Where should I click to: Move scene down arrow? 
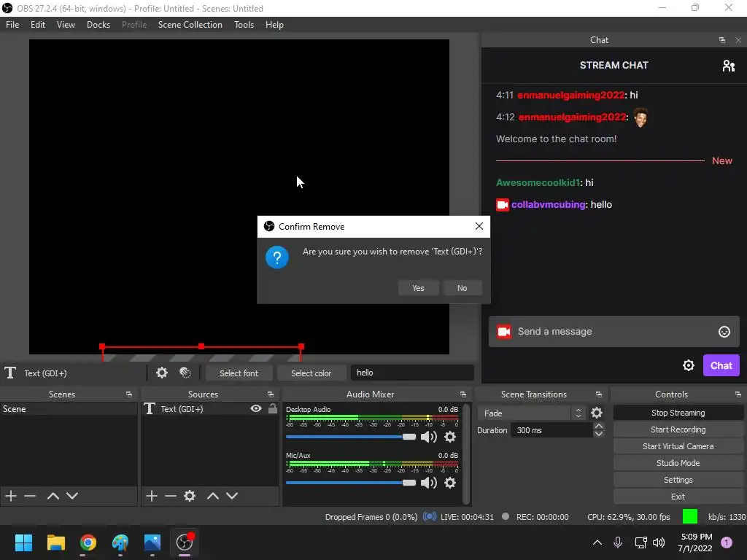[72, 496]
